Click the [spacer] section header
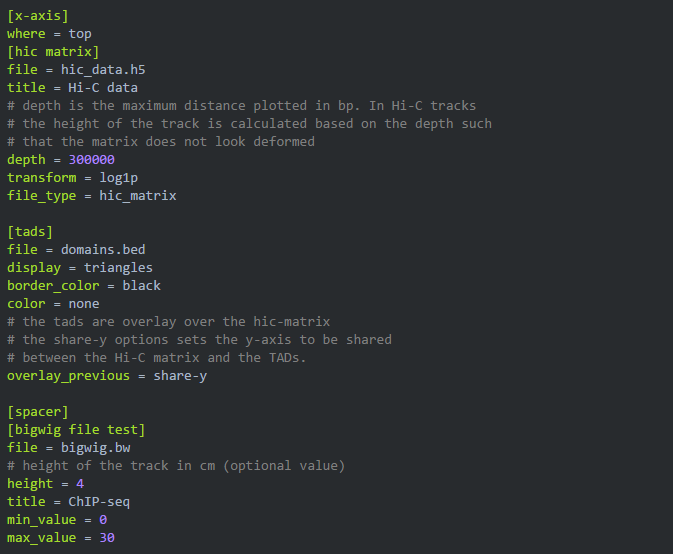The width and height of the screenshot is (673, 554). 37,412
